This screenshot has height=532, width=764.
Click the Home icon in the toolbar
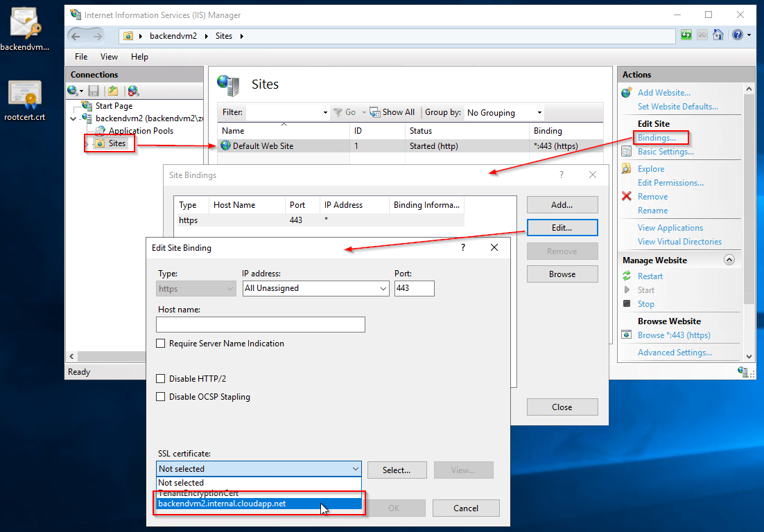coord(718,35)
